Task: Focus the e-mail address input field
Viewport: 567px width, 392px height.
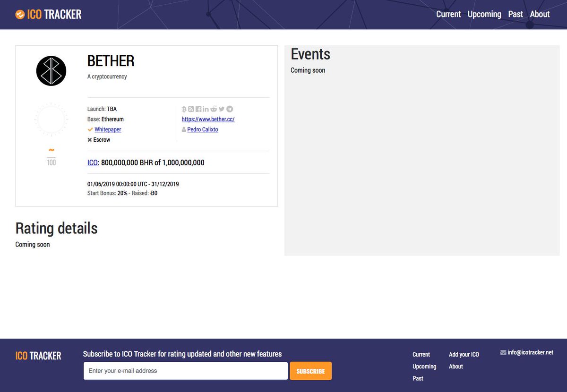Action: coord(186,371)
